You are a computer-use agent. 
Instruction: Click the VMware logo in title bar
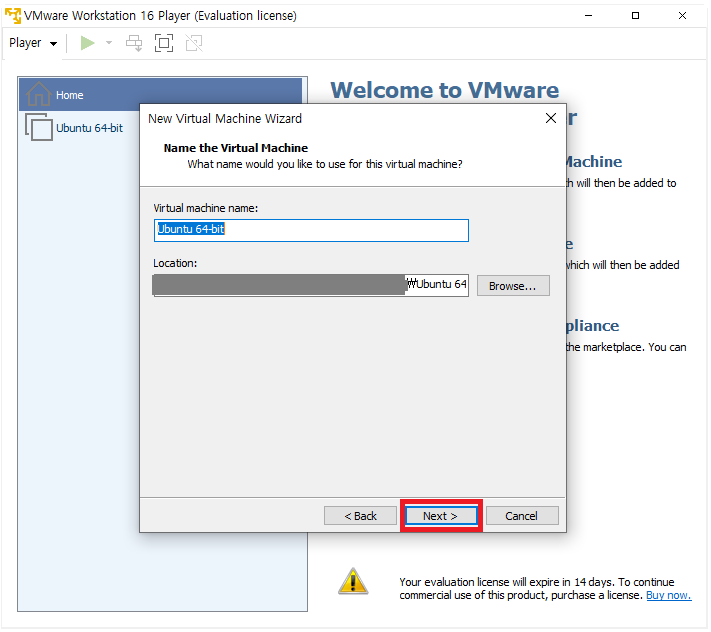(x=13, y=15)
